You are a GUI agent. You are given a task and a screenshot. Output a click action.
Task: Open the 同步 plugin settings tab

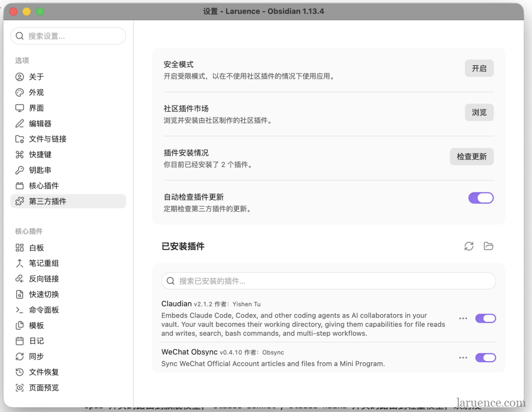tap(68, 357)
